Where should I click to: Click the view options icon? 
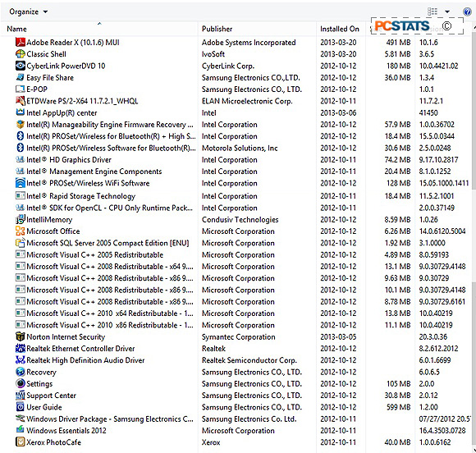(x=433, y=11)
